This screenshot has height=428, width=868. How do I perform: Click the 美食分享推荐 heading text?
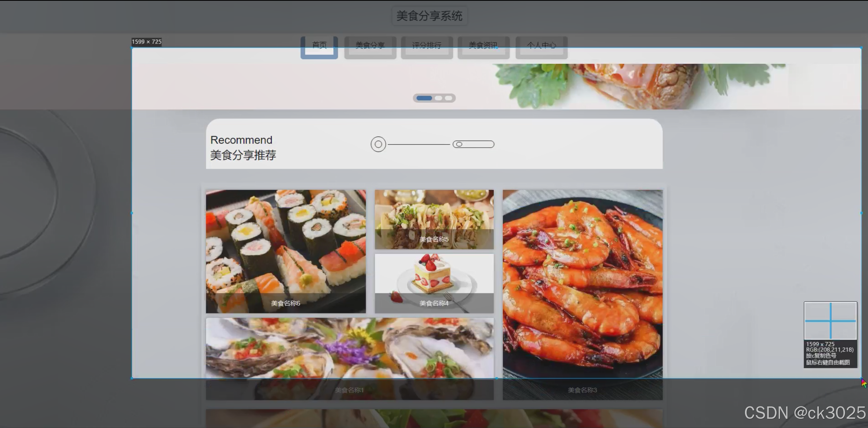[243, 155]
